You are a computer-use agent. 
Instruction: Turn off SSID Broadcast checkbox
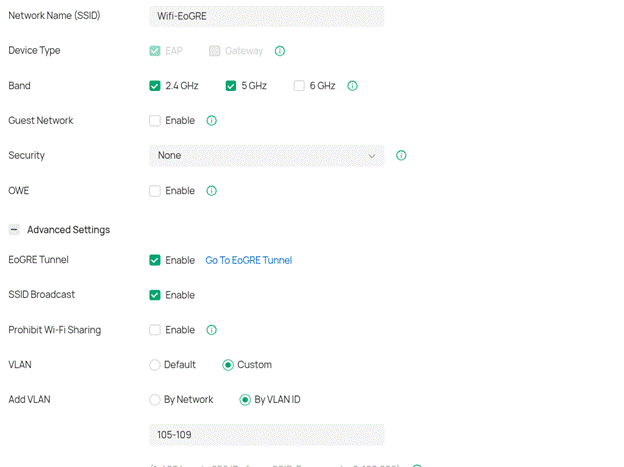pyautogui.click(x=155, y=295)
